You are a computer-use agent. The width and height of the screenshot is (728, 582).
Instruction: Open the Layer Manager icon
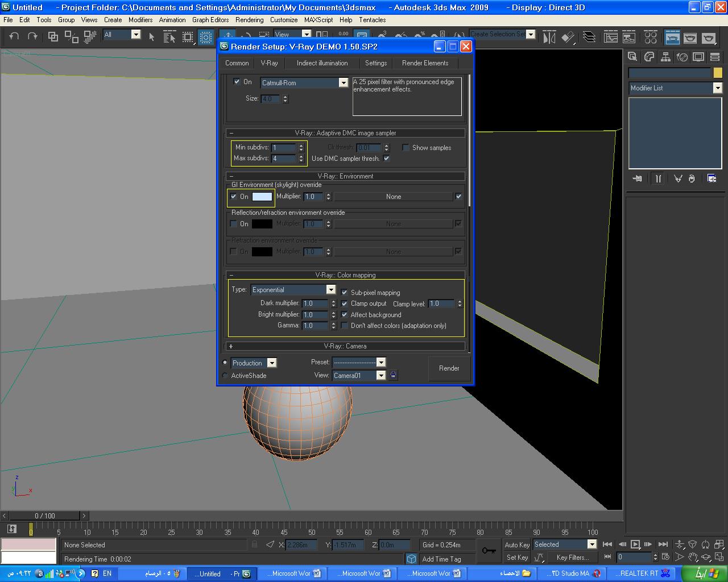(x=590, y=38)
